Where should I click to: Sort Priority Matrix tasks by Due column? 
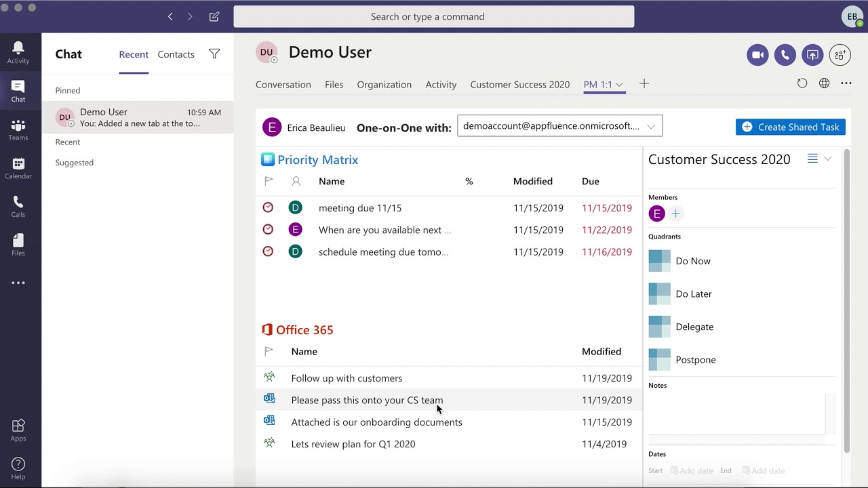click(591, 182)
